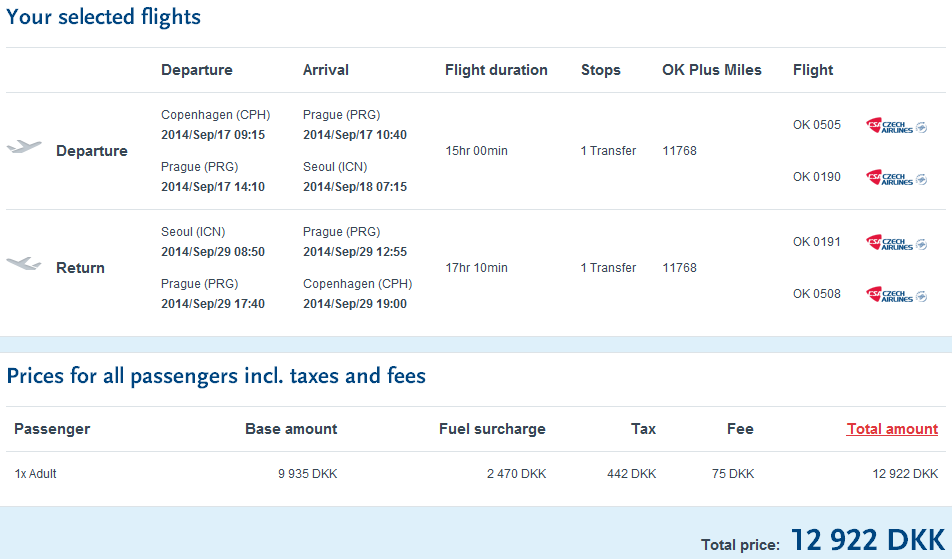Open the Total amount link
The height and width of the screenshot is (559, 952).
coord(892,429)
